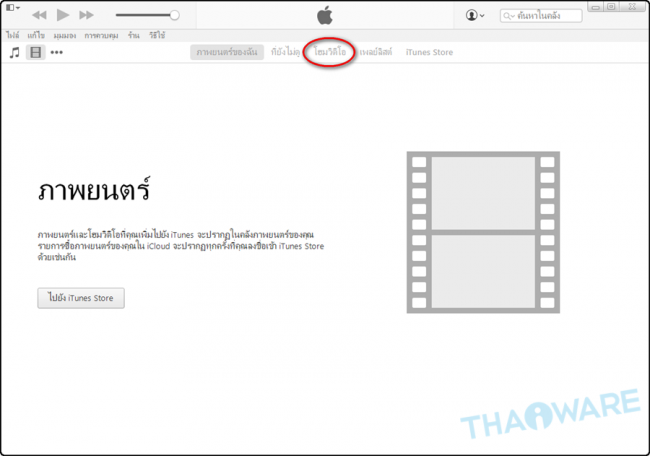Open the วิธีใช้ (Help) menu

tap(157, 36)
